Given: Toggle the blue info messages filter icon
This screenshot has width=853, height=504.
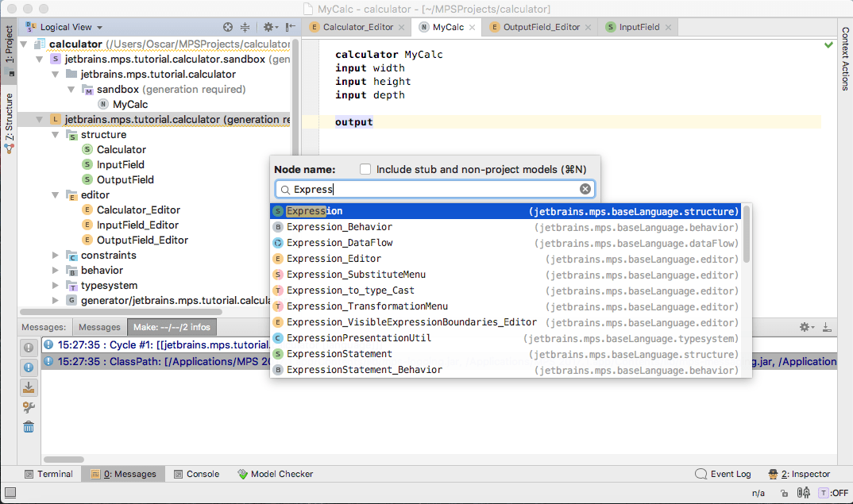Looking at the screenshot, I should point(29,367).
